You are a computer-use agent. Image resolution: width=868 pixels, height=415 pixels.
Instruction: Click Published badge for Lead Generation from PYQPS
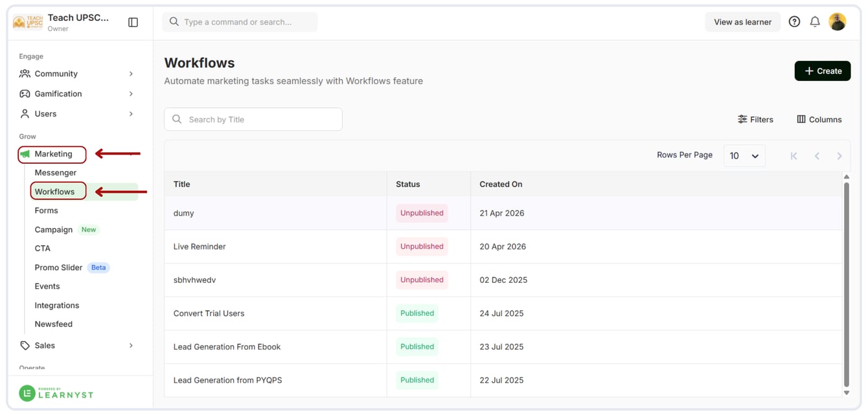pyautogui.click(x=417, y=381)
